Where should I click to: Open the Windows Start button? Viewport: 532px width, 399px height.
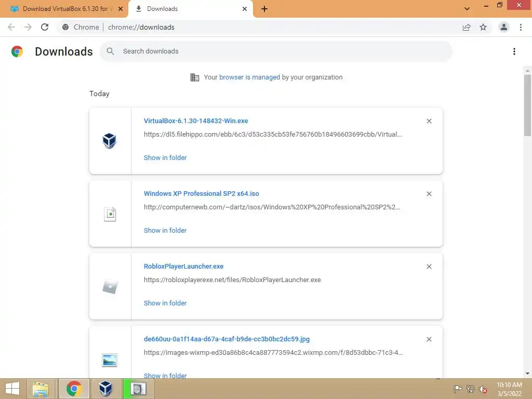click(12, 389)
